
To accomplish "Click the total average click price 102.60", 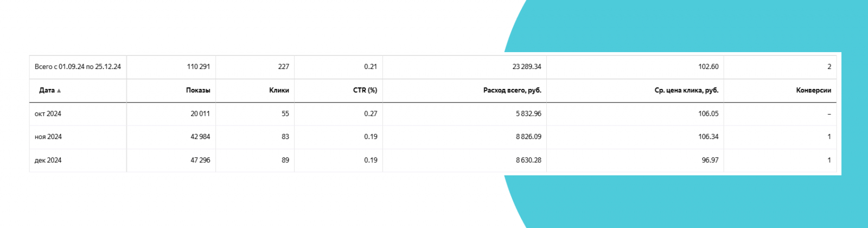I will click(708, 67).
